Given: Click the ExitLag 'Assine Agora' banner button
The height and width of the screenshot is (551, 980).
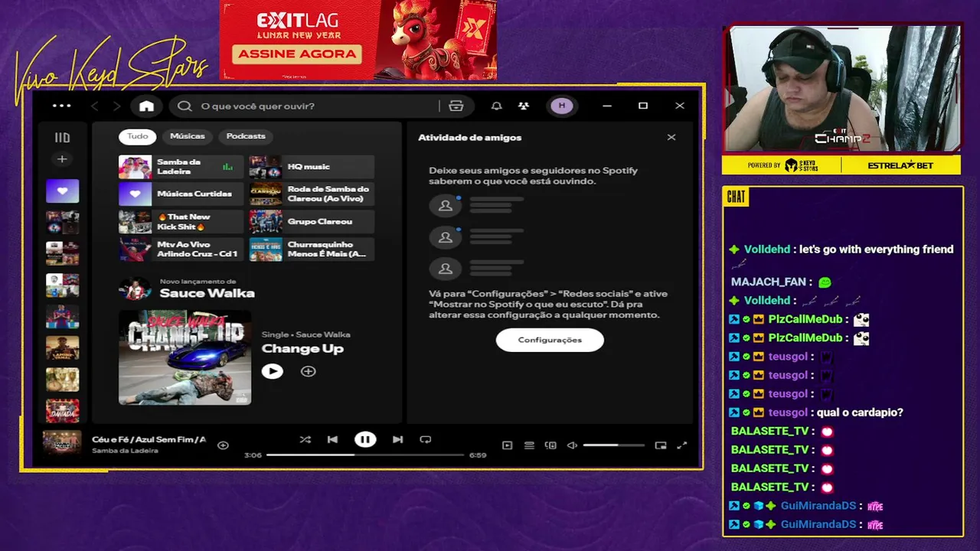Looking at the screenshot, I should coord(297,54).
